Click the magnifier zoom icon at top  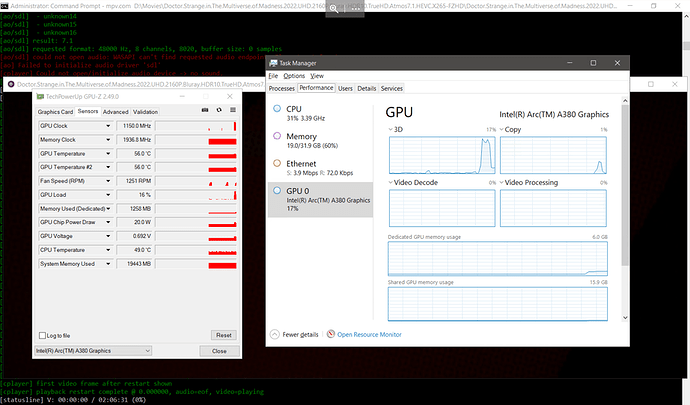coord(334,9)
